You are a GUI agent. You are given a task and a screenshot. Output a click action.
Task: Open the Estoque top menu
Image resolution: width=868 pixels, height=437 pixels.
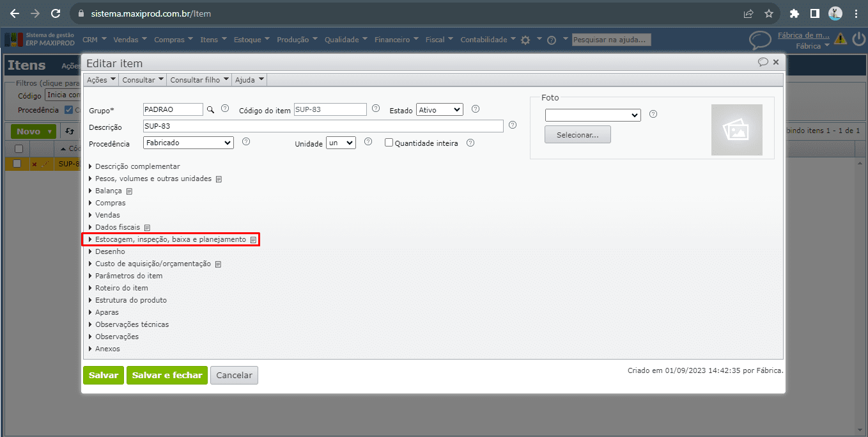252,40
